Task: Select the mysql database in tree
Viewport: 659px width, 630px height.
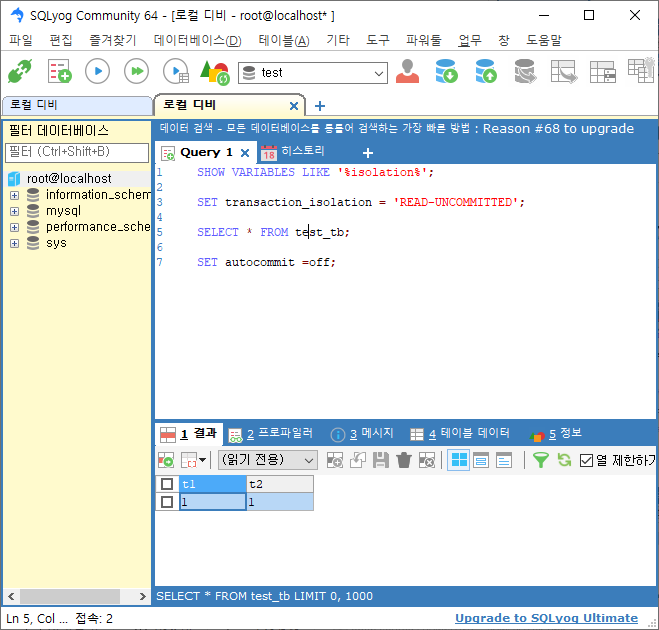Action: (x=63, y=211)
